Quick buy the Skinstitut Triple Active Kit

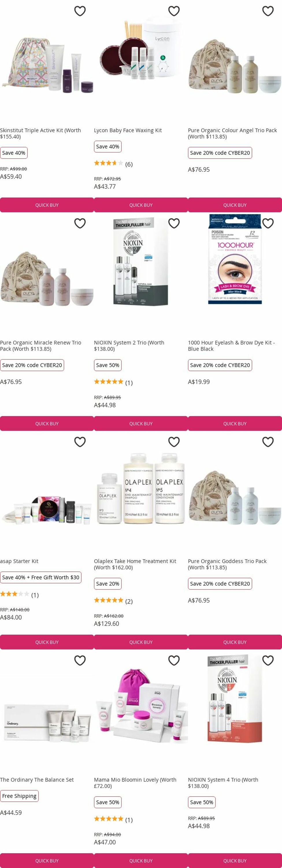click(x=47, y=205)
